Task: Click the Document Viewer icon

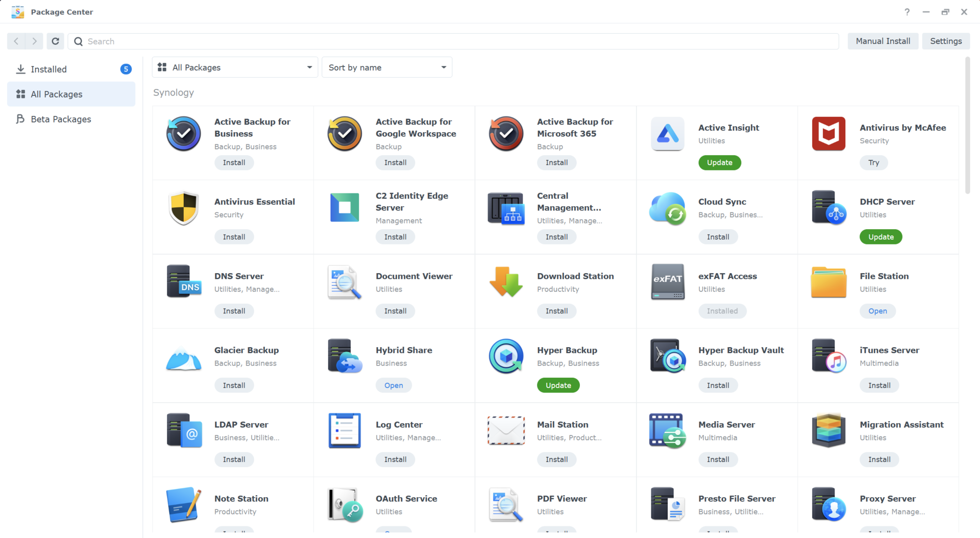Action: pos(345,282)
